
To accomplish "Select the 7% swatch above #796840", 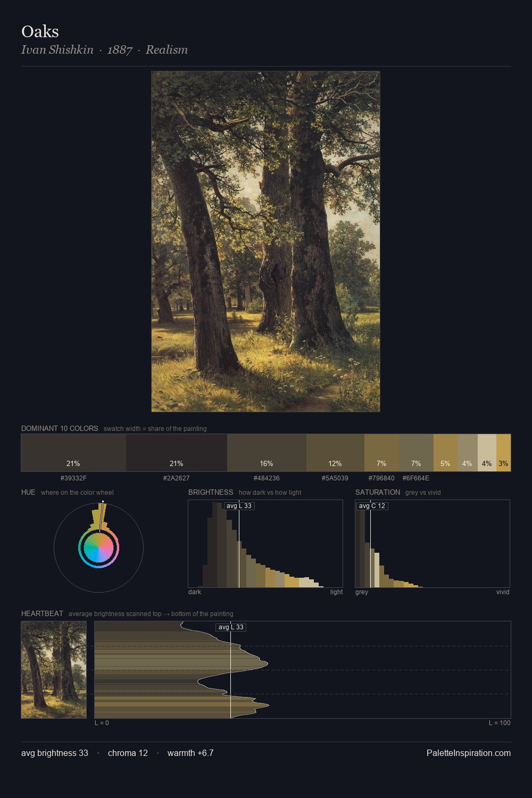I will click(381, 453).
